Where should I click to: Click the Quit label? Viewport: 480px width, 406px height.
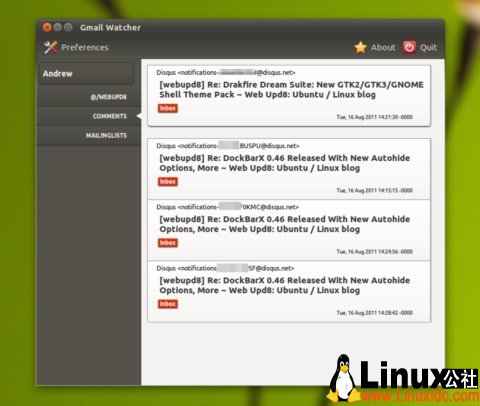(428, 48)
